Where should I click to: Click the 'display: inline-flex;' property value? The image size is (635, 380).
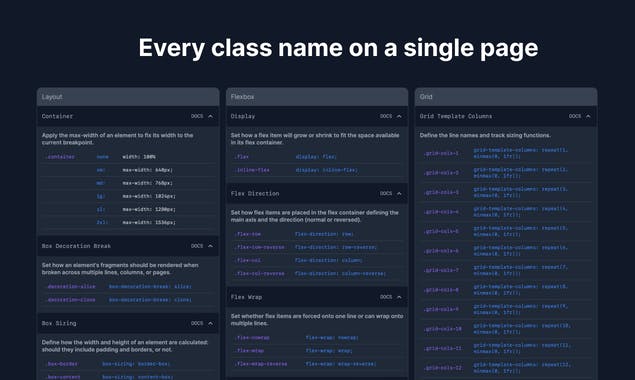point(326,170)
